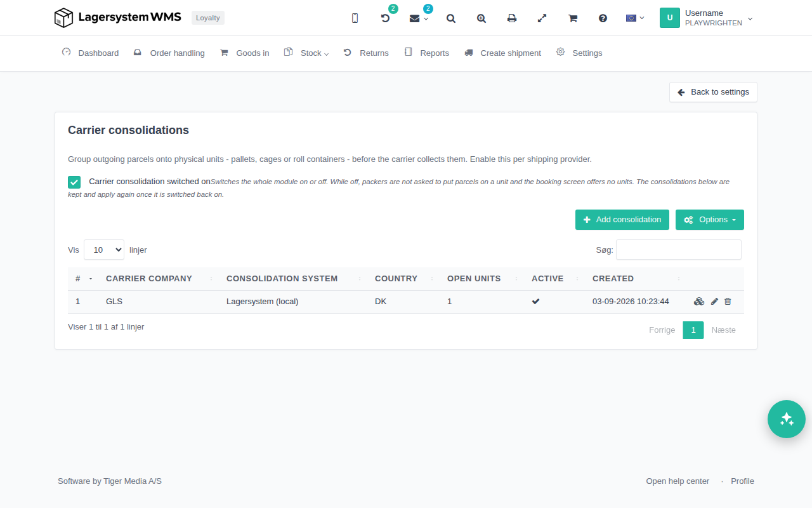Open help via question mark icon
812x508 pixels.
point(603,18)
